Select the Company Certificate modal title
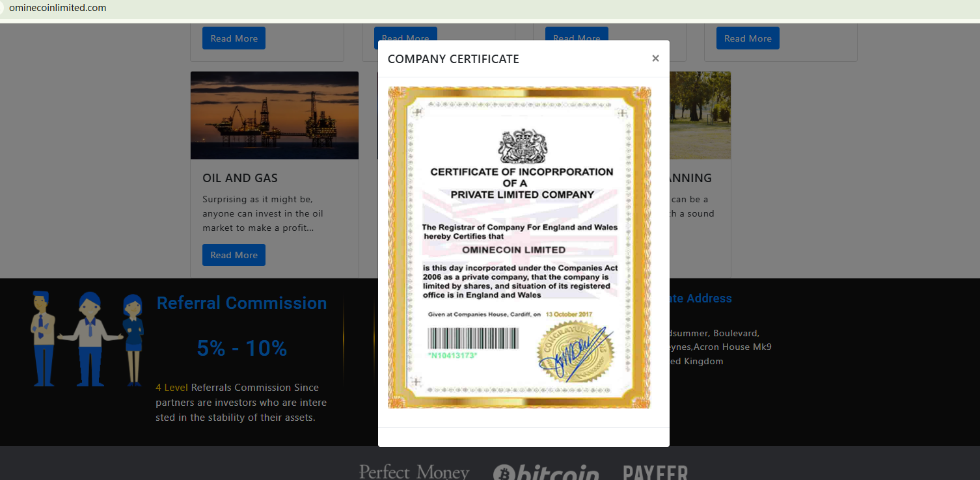980x480 pixels. point(453,59)
